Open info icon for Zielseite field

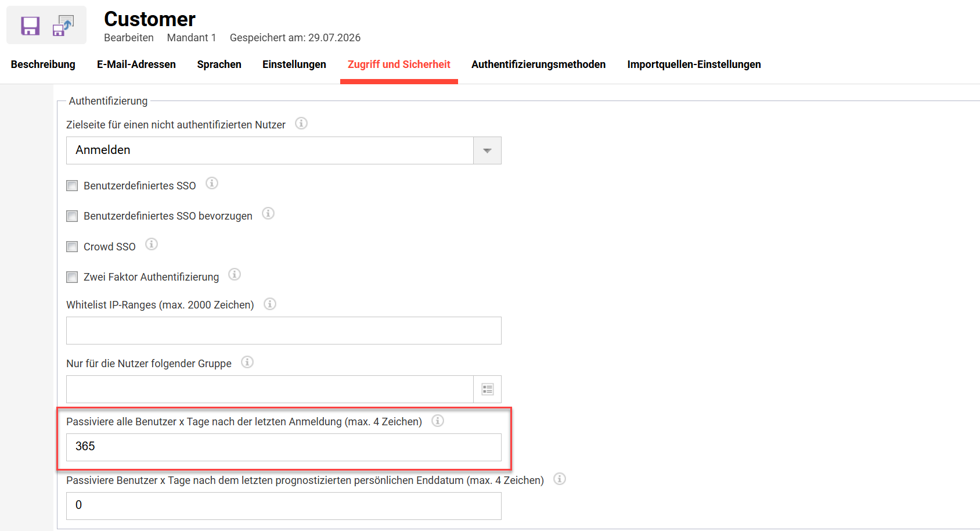pyautogui.click(x=301, y=123)
